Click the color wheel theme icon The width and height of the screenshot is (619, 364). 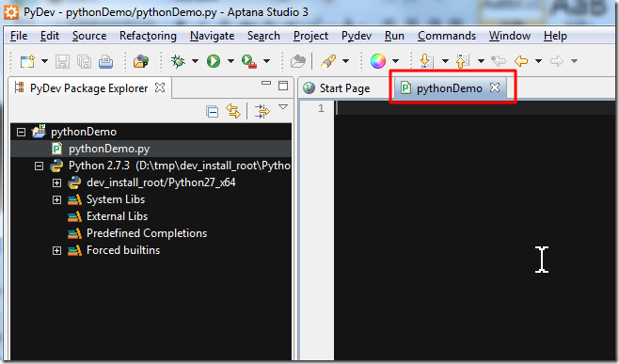click(x=378, y=61)
